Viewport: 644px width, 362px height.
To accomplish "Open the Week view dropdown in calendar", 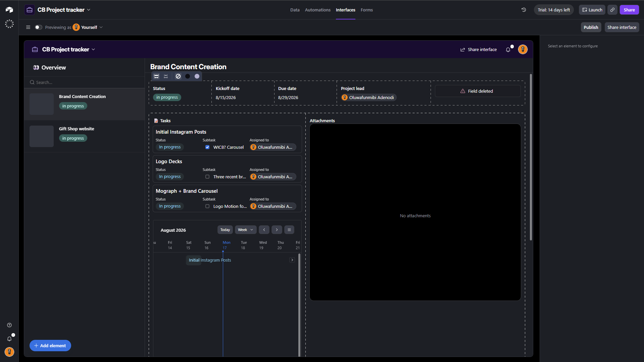I will point(246,230).
